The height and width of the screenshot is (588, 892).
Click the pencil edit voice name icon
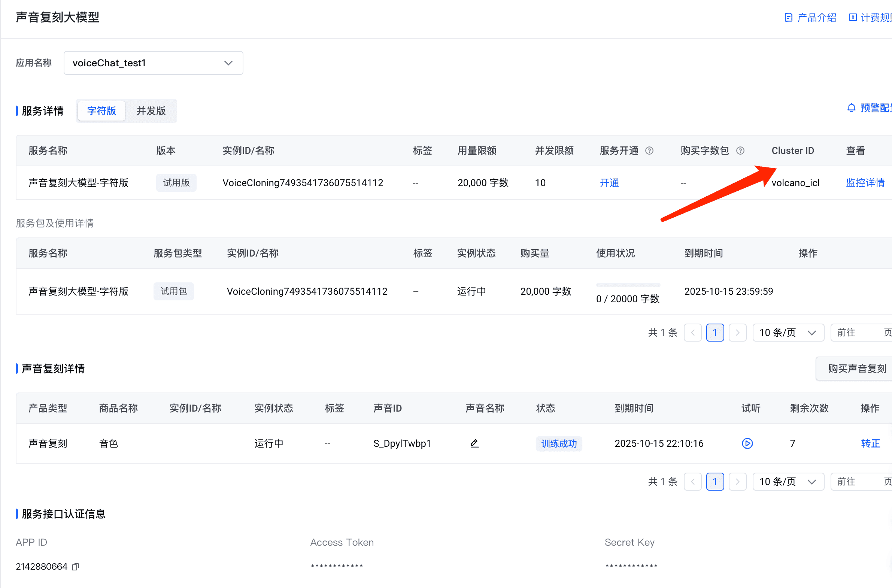pos(474,443)
